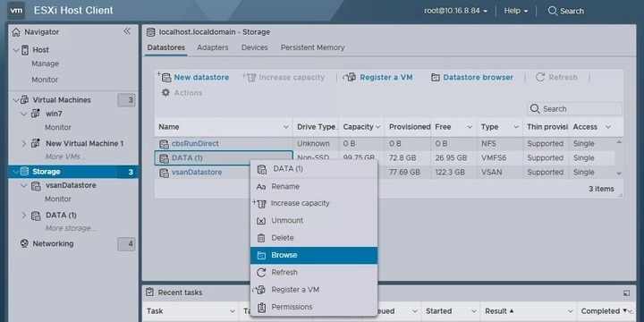644x322 pixels.
Task: Maximize the Recent tasks panel icon
Action: tap(626, 292)
